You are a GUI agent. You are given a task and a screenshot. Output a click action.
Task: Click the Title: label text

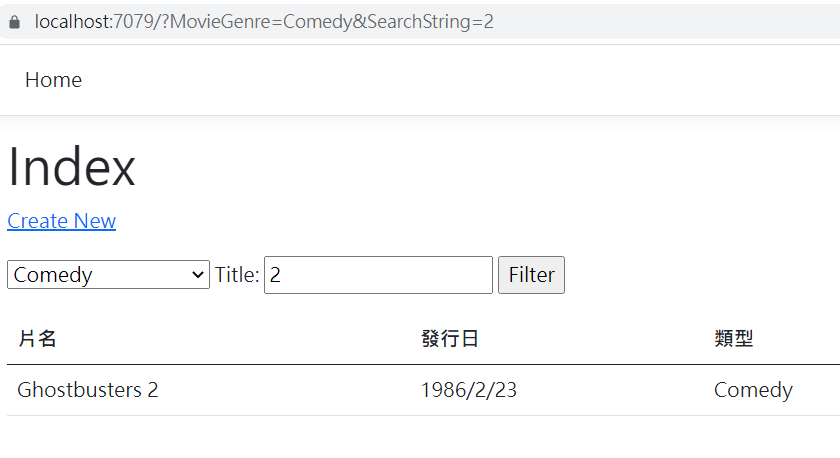tap(237, 275)
